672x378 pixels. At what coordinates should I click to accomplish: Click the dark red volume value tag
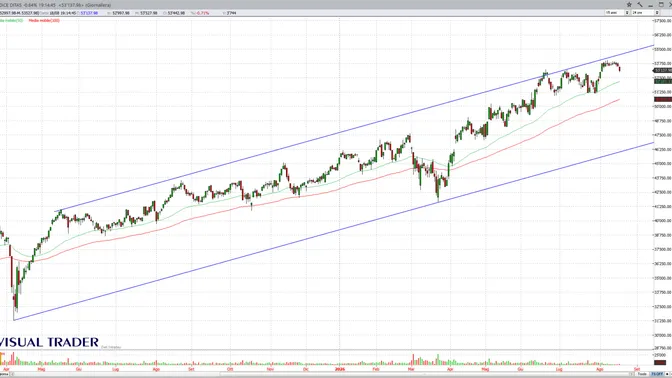660,363
